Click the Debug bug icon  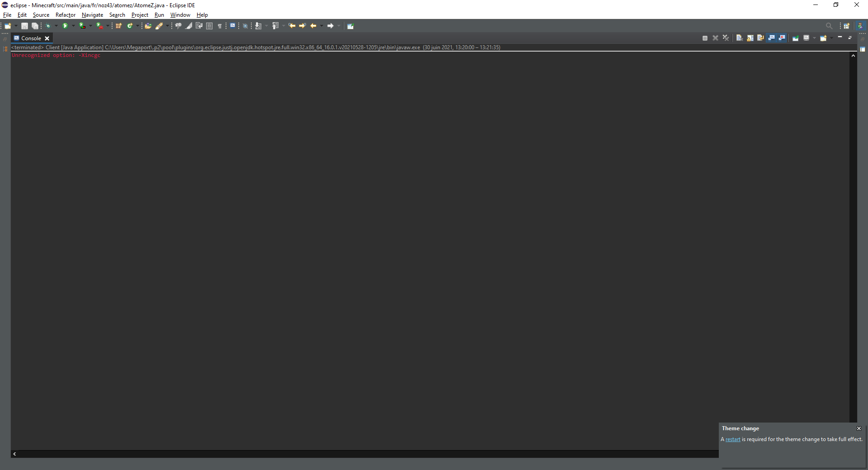[48, 26]
